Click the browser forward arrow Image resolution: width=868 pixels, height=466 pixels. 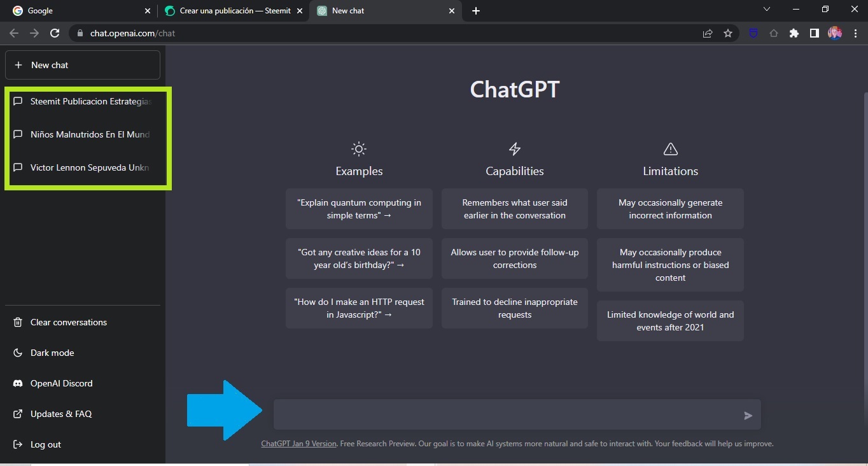click(x=34, y=33)
